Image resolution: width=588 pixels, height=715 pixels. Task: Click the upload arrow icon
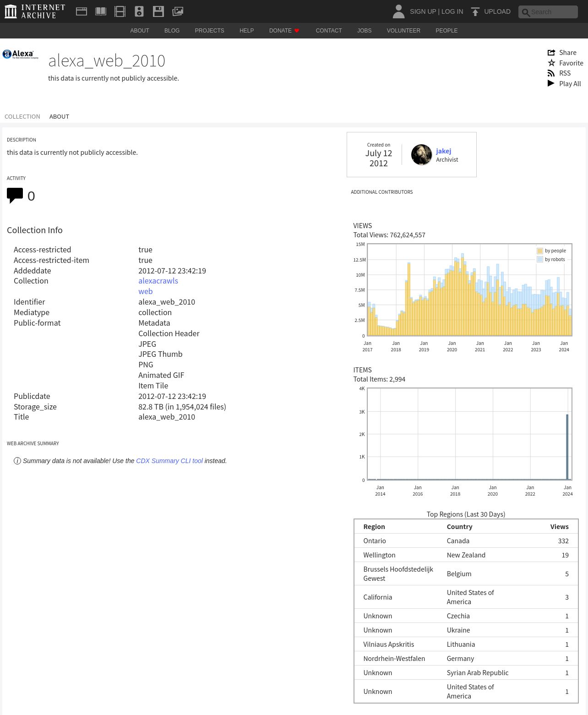(475, 11)
